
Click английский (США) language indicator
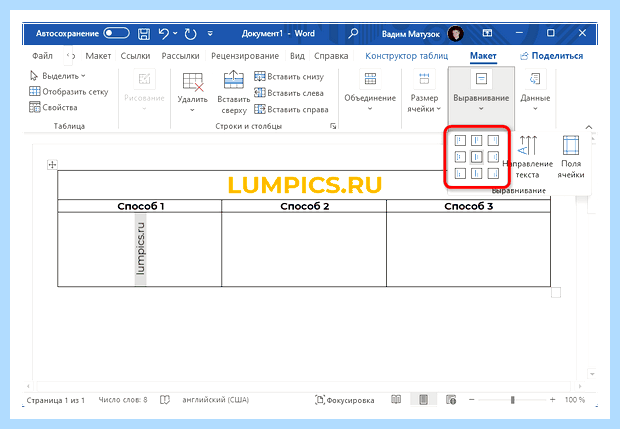215,400
